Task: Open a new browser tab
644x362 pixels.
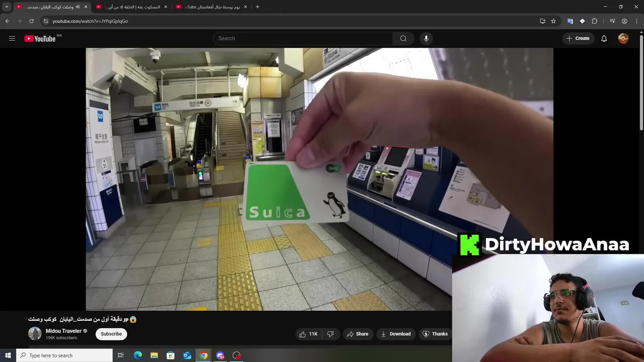Action: (x=258, y=7)
